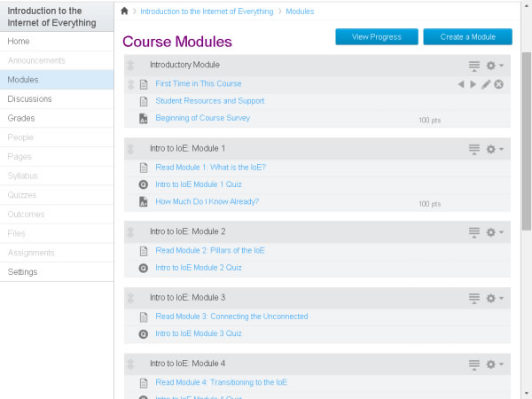This screenshot has height=399, width=532.
Task: Click the Create a Module button
Action: [467, 36]
